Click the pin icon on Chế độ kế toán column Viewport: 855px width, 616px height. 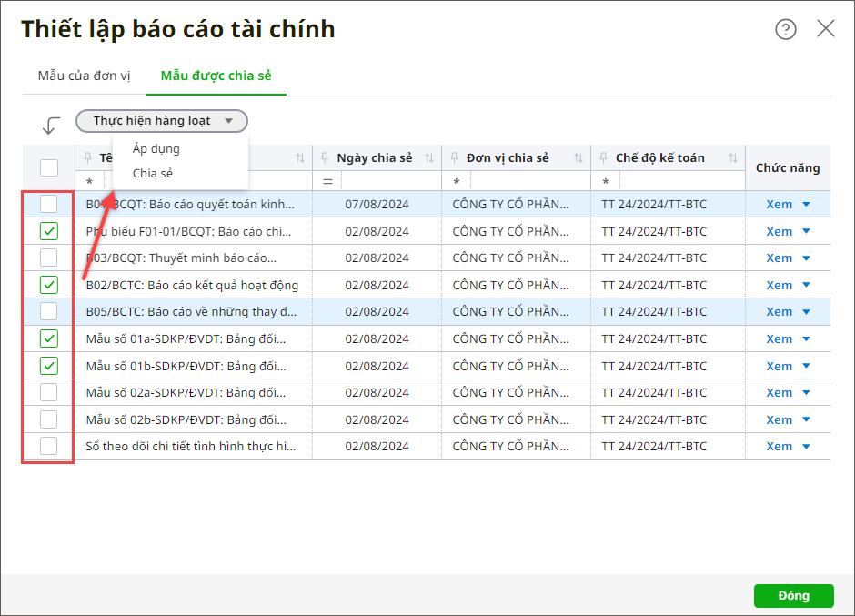(x=603, y=157)
